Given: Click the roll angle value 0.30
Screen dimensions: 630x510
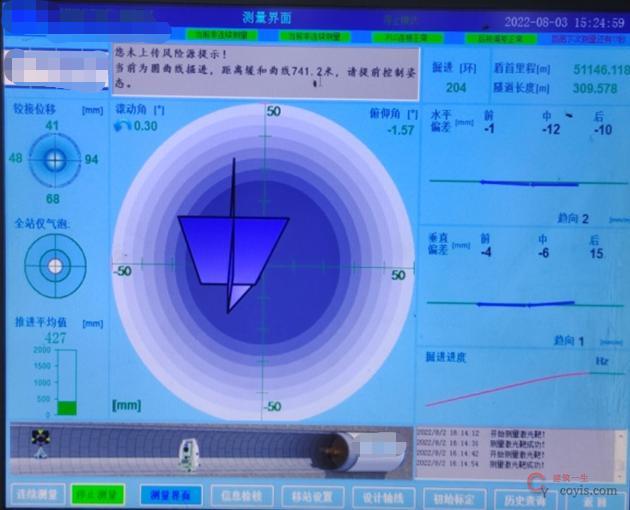Looking at the screenshot, I should click(145, 126).
